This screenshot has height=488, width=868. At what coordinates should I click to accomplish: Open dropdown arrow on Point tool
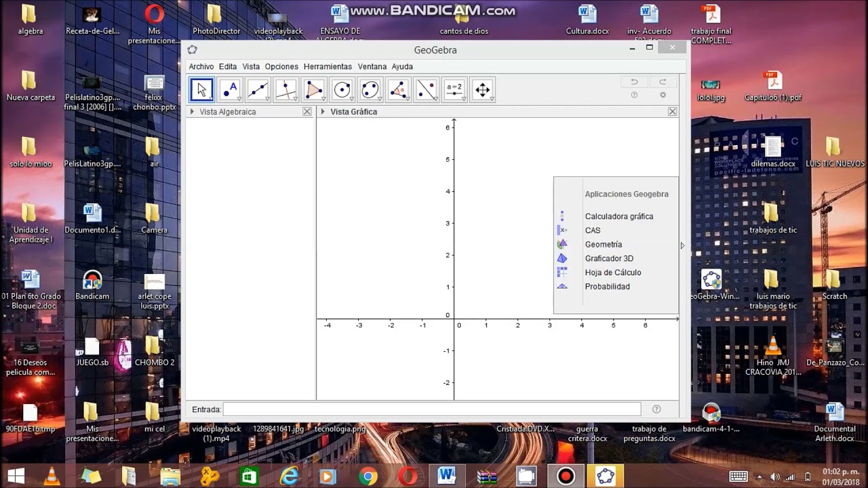[x=239, y=100]
